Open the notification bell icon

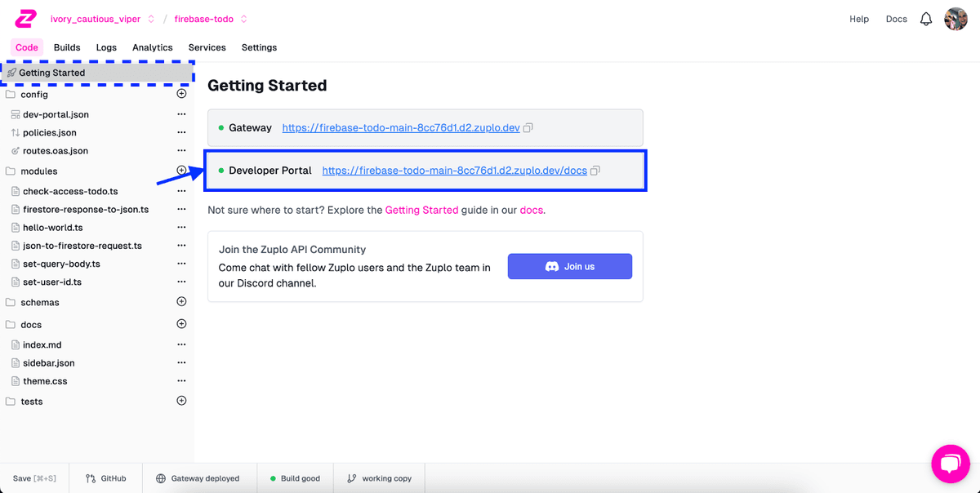coord(926,18)
